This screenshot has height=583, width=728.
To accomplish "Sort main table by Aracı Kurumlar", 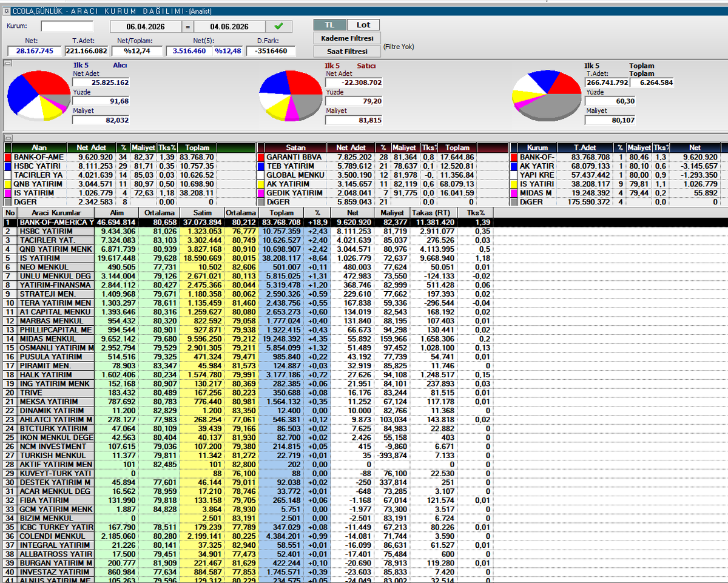I will 55,213.
